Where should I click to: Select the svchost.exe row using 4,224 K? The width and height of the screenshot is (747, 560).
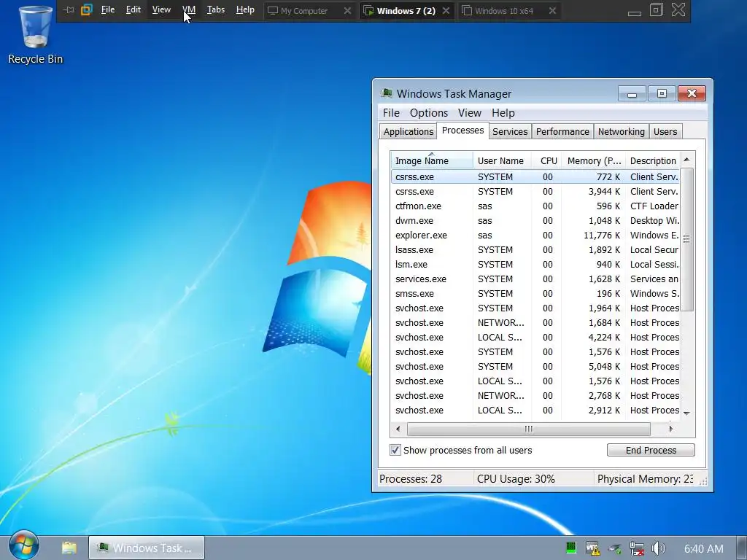point(535,338)
